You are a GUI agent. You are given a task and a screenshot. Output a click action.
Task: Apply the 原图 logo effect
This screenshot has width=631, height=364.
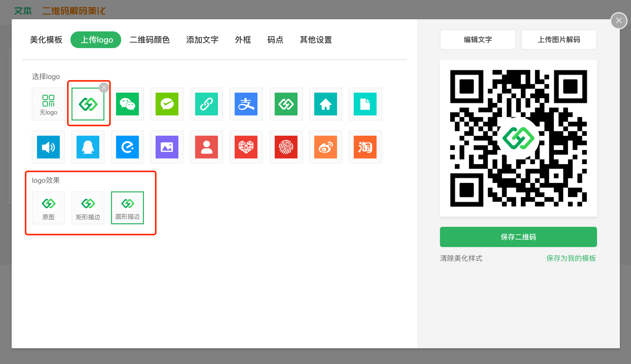pyautogui.click(x=48, y=208)
